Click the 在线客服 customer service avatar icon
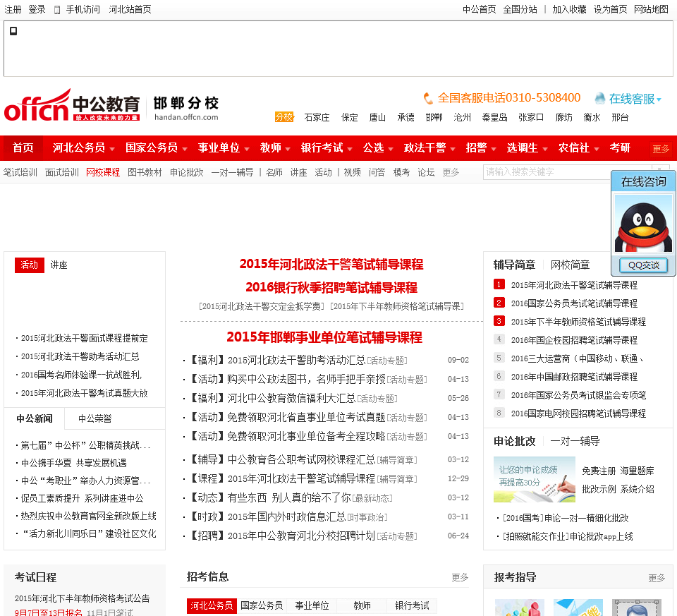This screenshot has height=616, width=677. coord(599,99)
